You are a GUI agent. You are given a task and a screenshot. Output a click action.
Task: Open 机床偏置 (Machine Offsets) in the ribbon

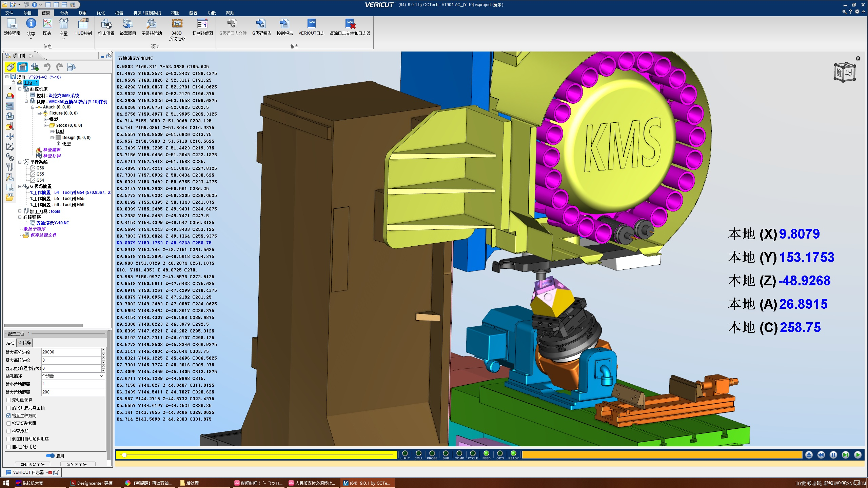(106, 27)
